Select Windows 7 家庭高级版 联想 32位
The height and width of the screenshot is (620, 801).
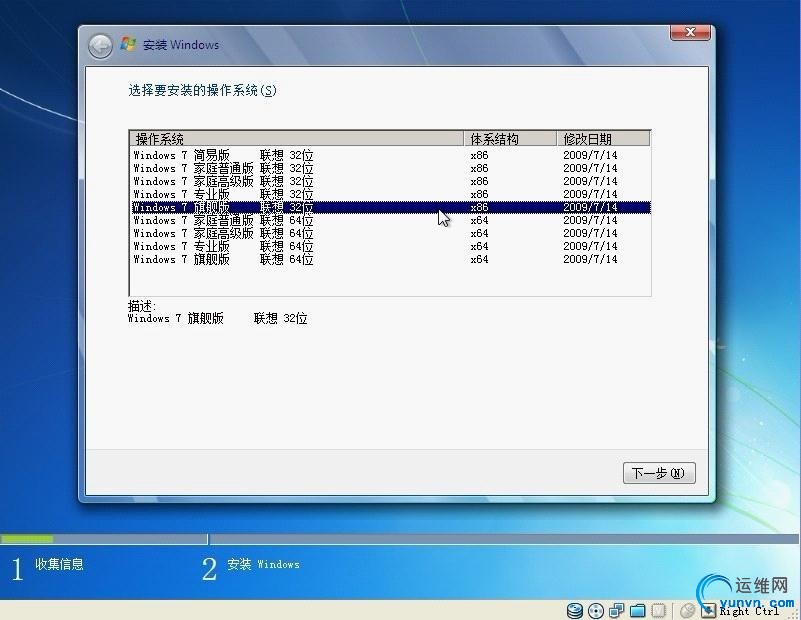click(x=391, y=181)
